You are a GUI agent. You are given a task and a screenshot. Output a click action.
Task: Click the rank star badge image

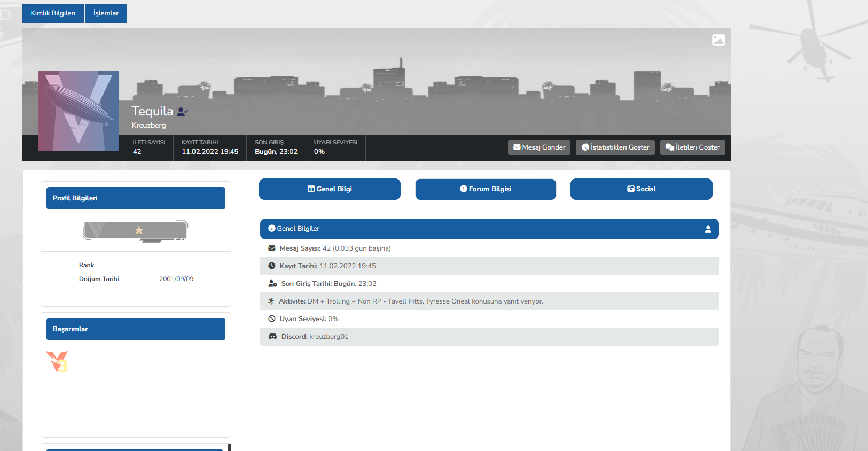pos(136,231)
